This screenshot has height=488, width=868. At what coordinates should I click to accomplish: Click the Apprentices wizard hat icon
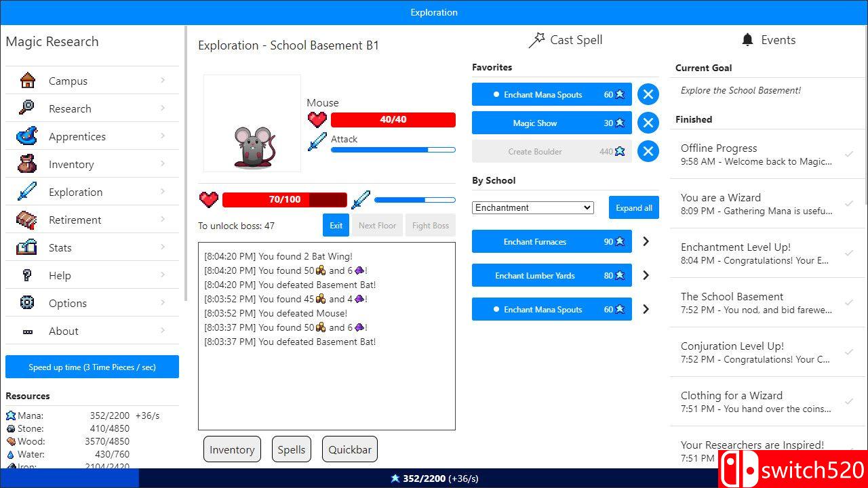point(27,136)
